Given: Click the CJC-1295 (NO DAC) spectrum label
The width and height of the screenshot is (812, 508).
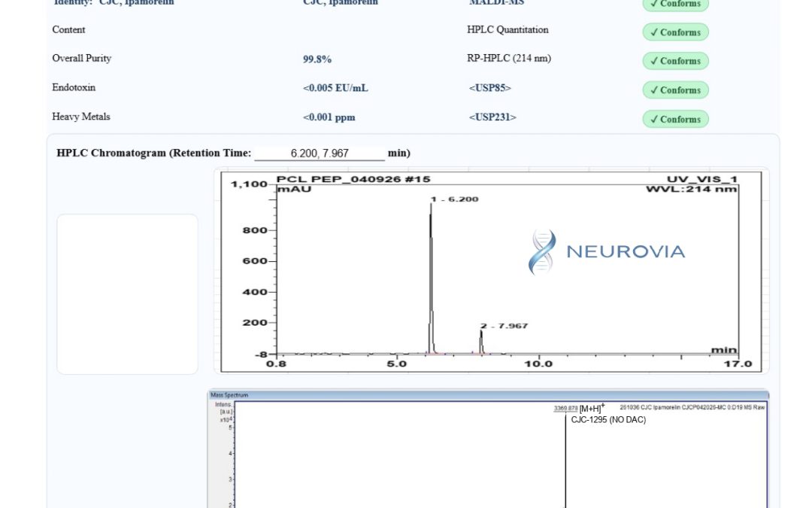Looking at the screenshot, I should coord(608,420).
